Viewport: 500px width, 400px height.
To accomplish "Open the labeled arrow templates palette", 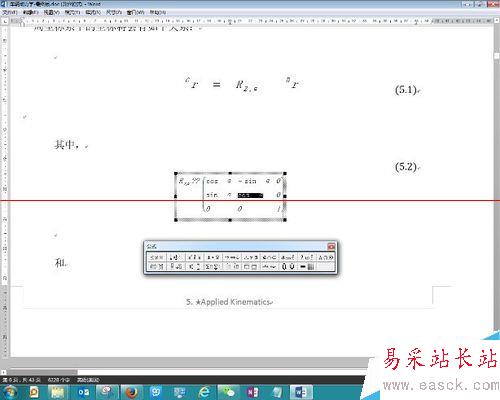I will coord(269,266).
